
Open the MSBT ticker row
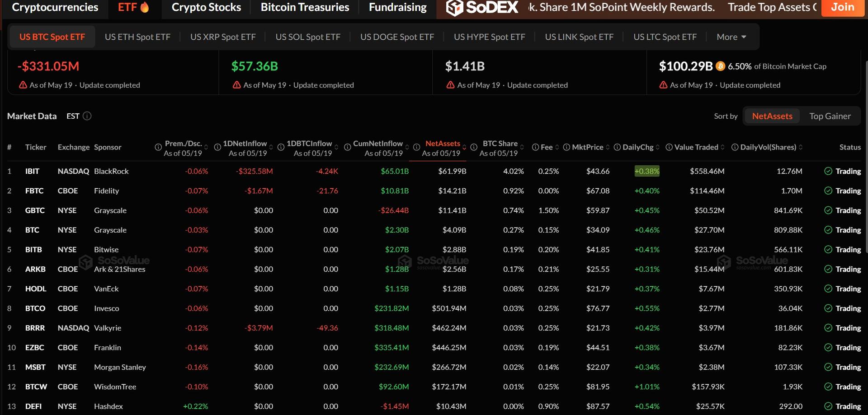pos(434,367)
